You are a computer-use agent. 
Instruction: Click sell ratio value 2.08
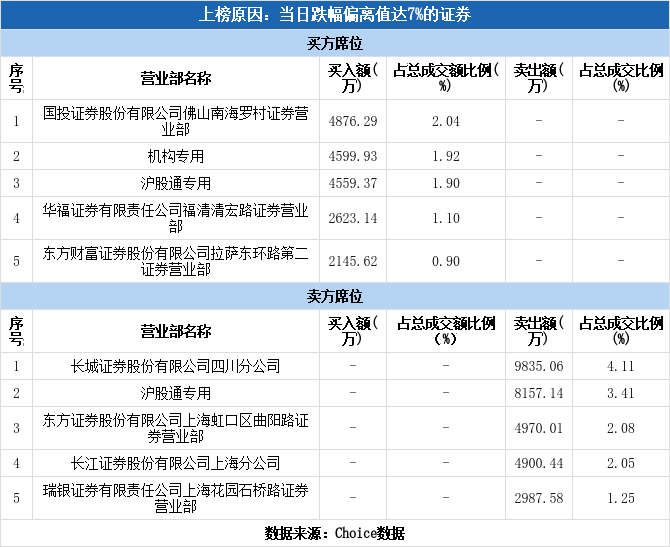pyautogui.click(x=621, y=428)
